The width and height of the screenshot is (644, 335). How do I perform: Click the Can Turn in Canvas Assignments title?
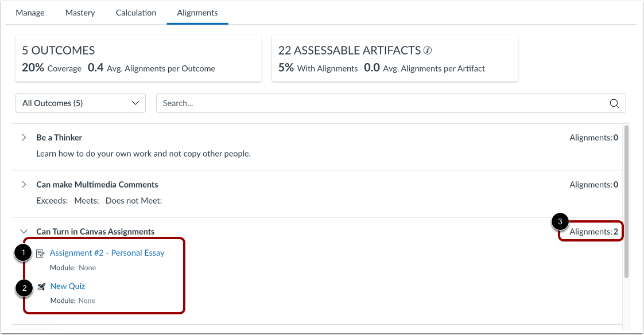point(95,232)
